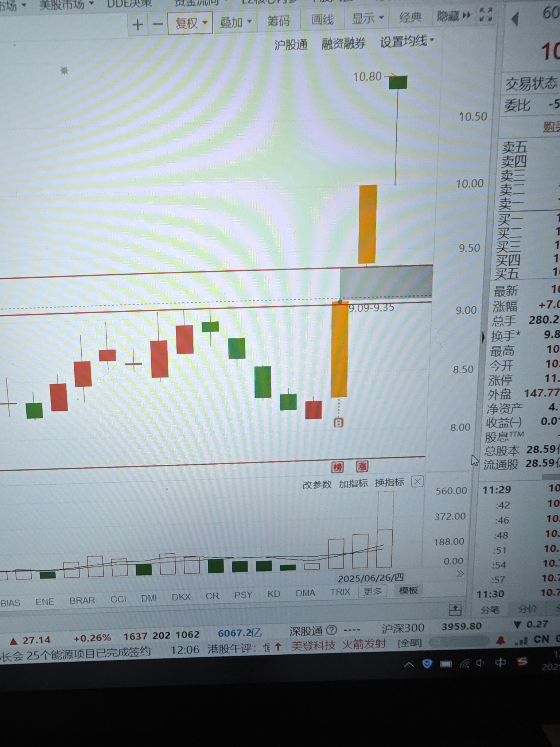Click 更多 for more indicators
The width and height of the screenshot is (560, 747).
click(373, 591)
